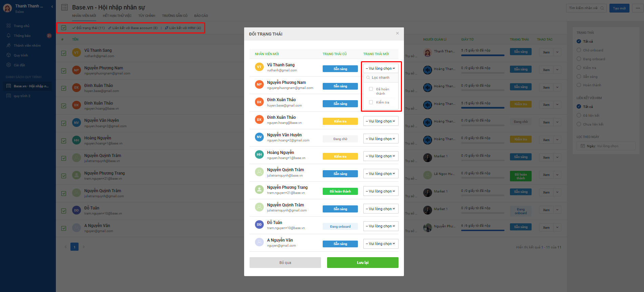Toggle the select-all checkbox in toolbar

click(64, 28)
